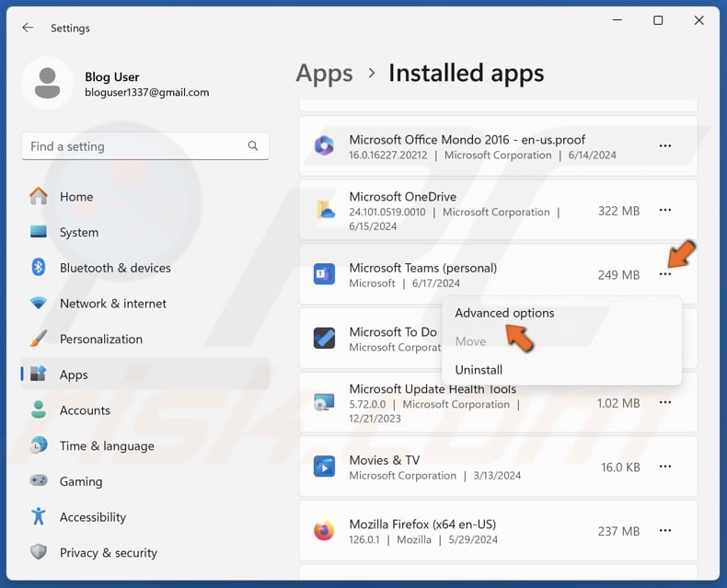Click the Movies & TV app icon
This screenshot has height=588, width=727.
tap(324, 466)
